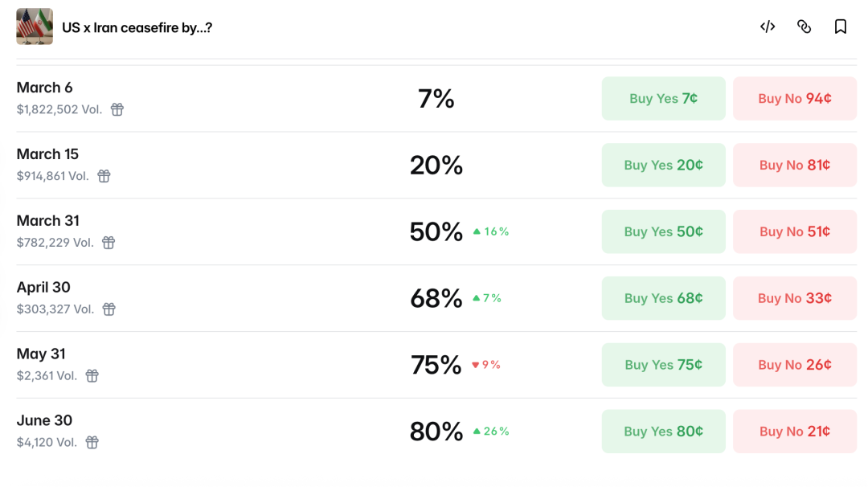Click gift icon beside May 31 volume

(x=92, y=376)
